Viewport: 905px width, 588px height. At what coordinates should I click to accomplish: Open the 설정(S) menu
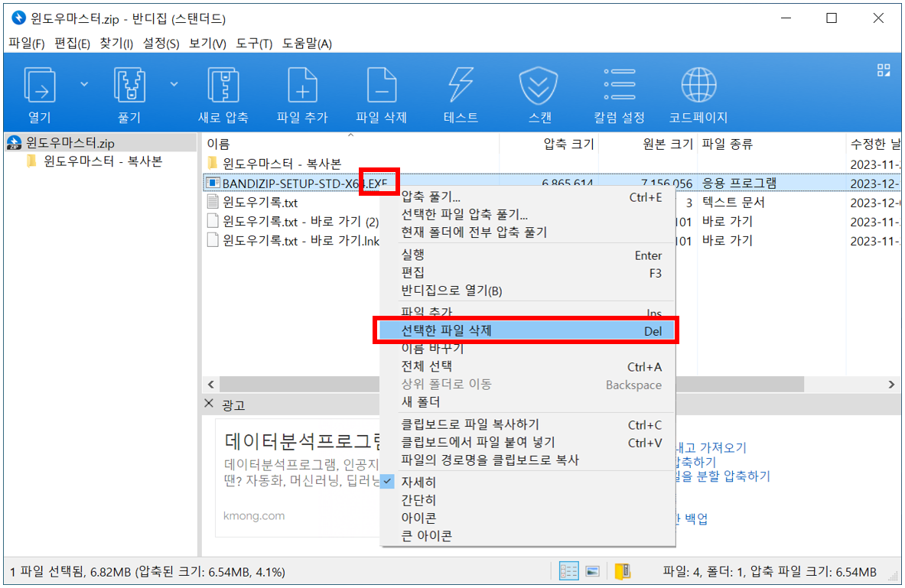point(161,44)
